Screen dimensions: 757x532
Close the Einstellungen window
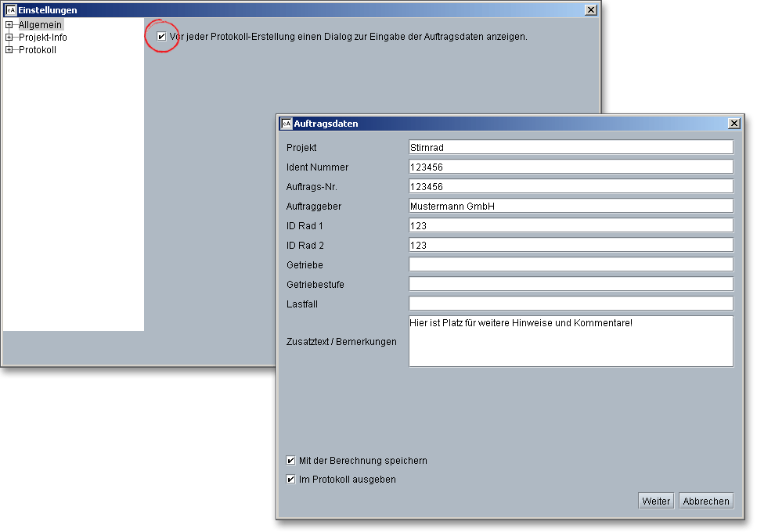coord(591,10)
